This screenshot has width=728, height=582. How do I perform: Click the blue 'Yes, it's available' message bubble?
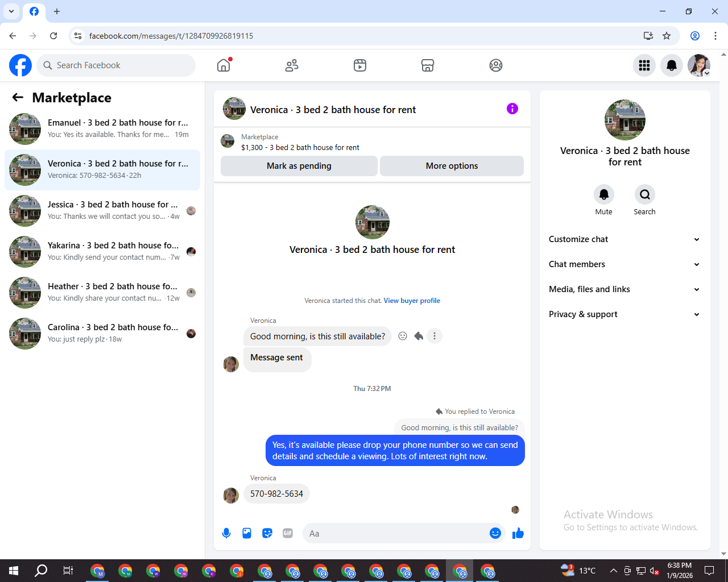coord(395,451)
